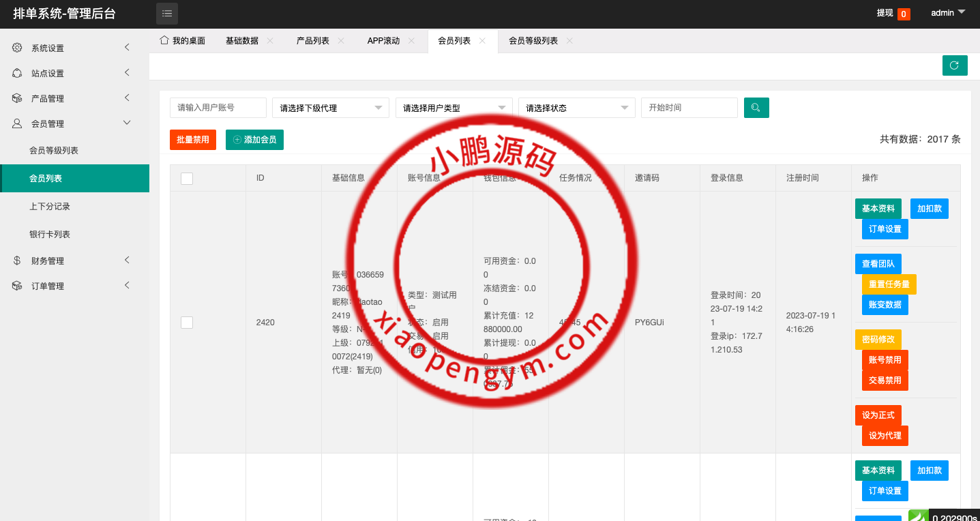Screen dimensions: 980x521
Task: Click the 系统设置 gear icon
Action: click(x=17, y=48)
